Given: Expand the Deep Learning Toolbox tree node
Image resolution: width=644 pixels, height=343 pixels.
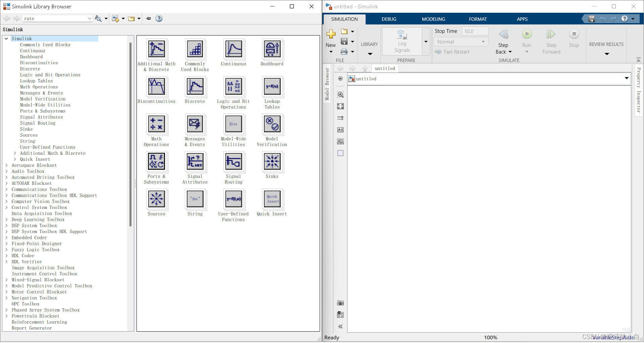Looking at the screenshot, I should click(6, 219).
